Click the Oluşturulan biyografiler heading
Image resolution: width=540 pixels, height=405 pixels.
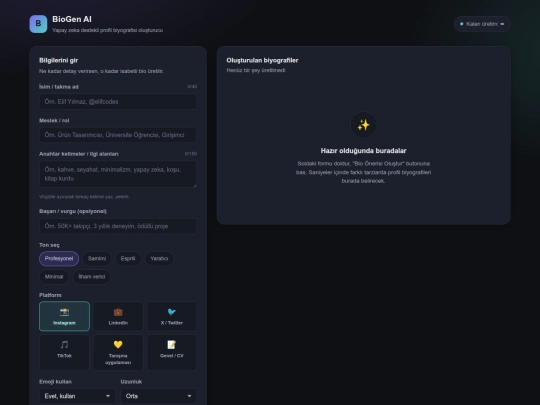click(262, 60)
